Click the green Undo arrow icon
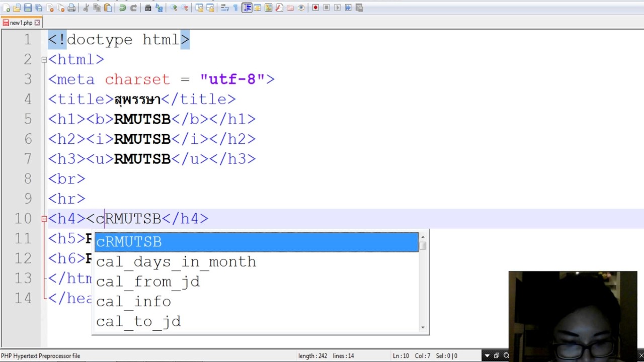The height and width of the screenshot is (362, 644). (x=122, y=8)
